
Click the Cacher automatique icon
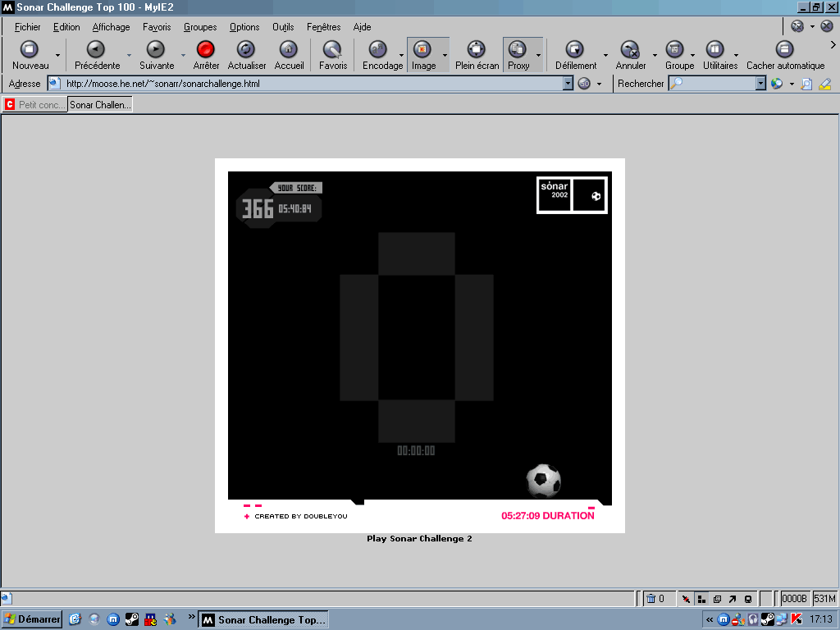click(x=785, y=50)
